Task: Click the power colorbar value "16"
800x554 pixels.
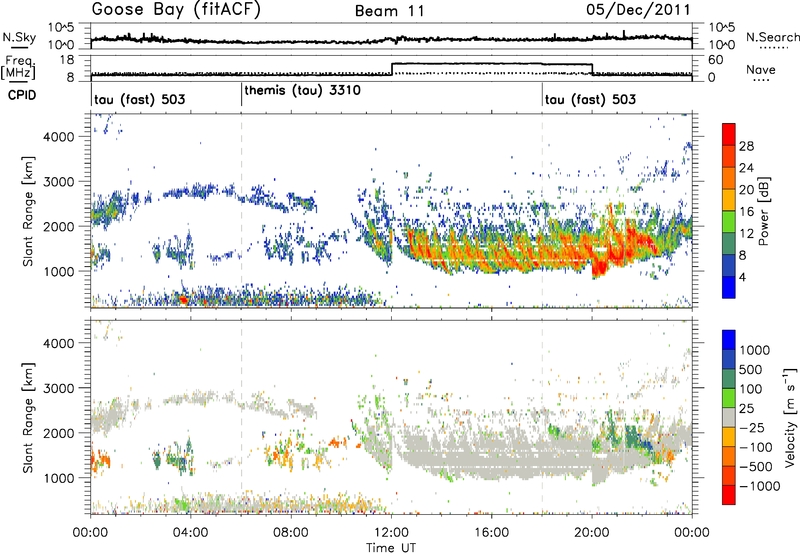Action: (746, 212)
